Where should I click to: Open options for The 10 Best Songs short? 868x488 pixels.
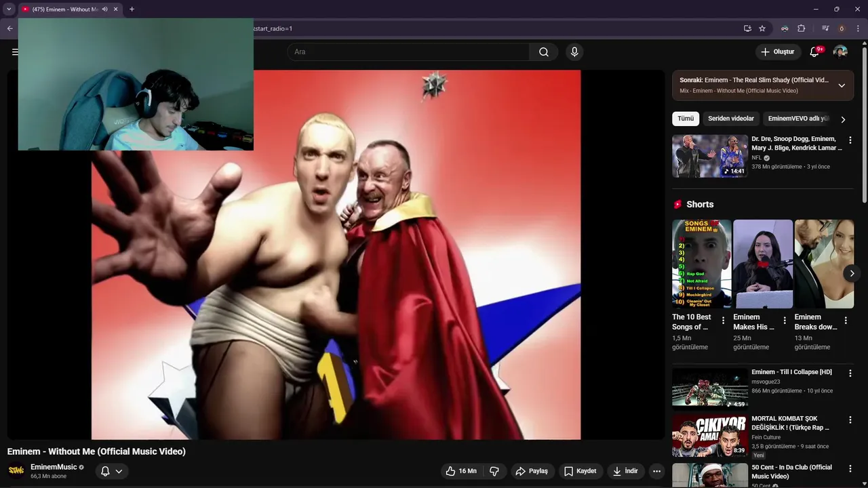pyautogui.click(x=723, y=321)
